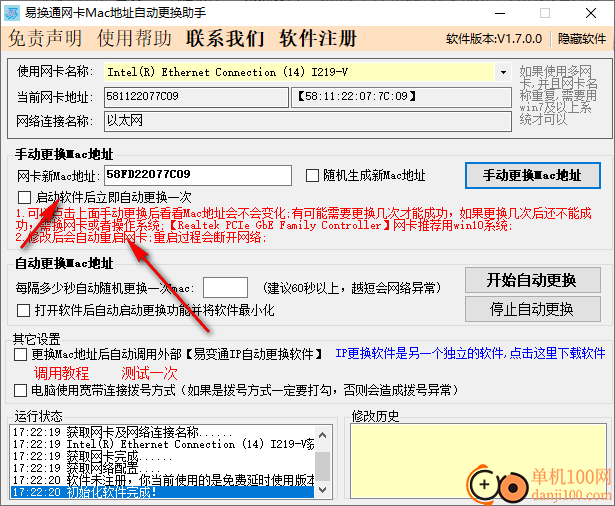Select log line 初始化软件完成!

(x=162, y=492)
